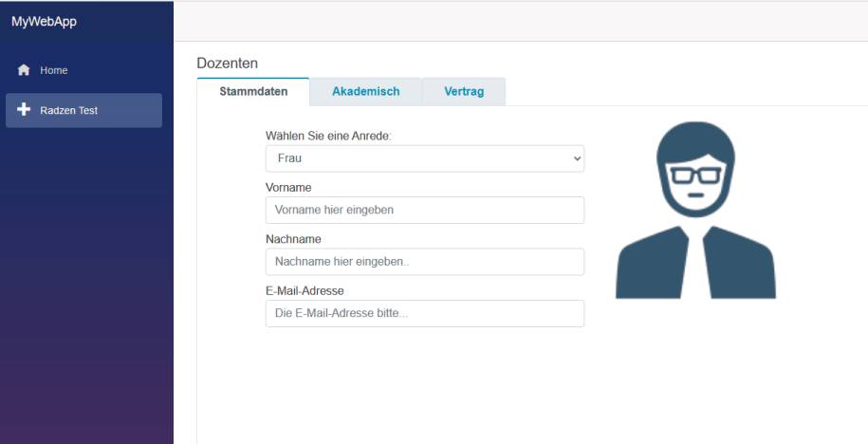Click the glasses on the avatar figure
Image resolution: width=868 pixels, height=444 pixels.
point(696,175)
